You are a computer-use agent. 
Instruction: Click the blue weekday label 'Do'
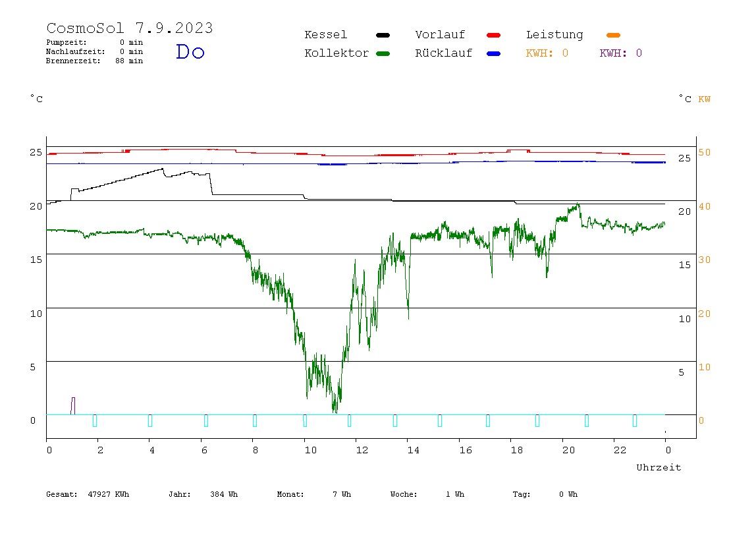[190, 51]
